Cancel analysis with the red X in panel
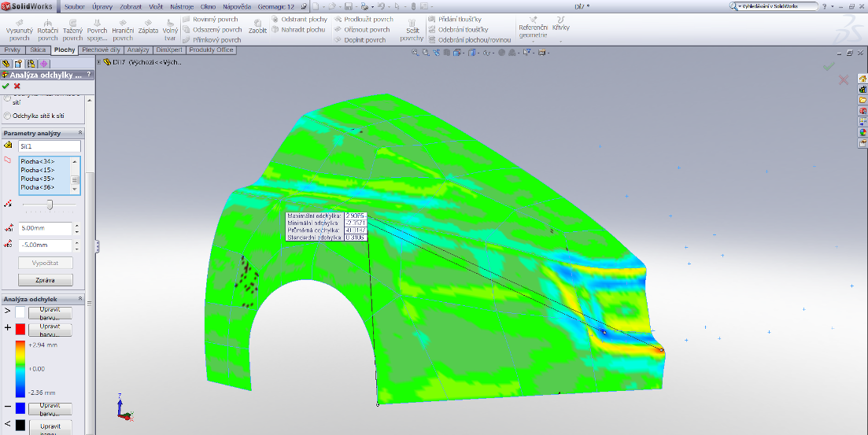Viewport: 868px width, 435px height. [17, 86]
